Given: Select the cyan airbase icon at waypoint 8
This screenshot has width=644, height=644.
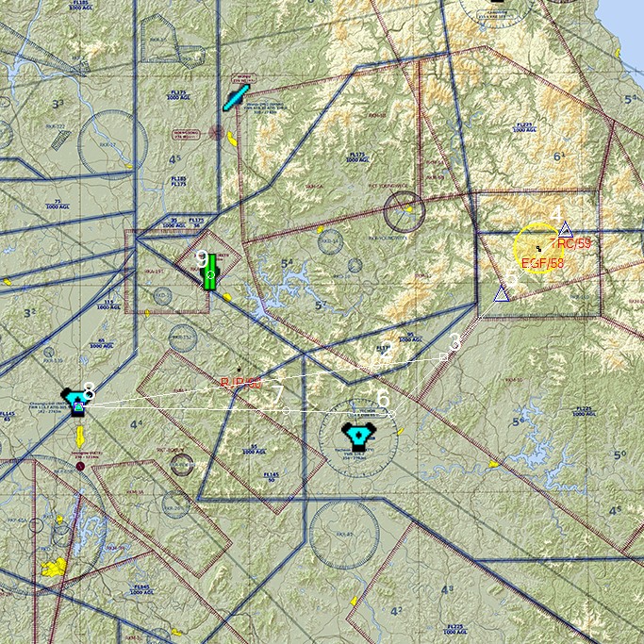Looking at the screenshot, I should click(x=77, y=403).
